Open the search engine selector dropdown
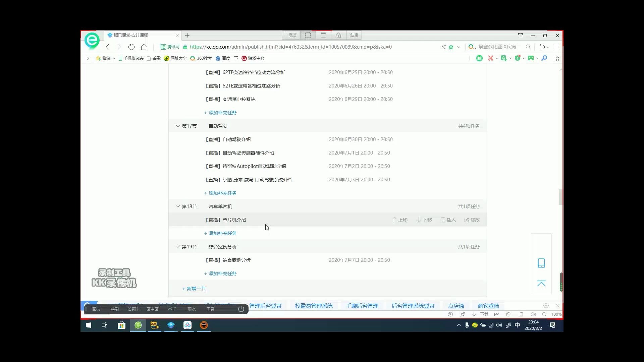Viewport: 644px width, 362px height. (472, 47)
